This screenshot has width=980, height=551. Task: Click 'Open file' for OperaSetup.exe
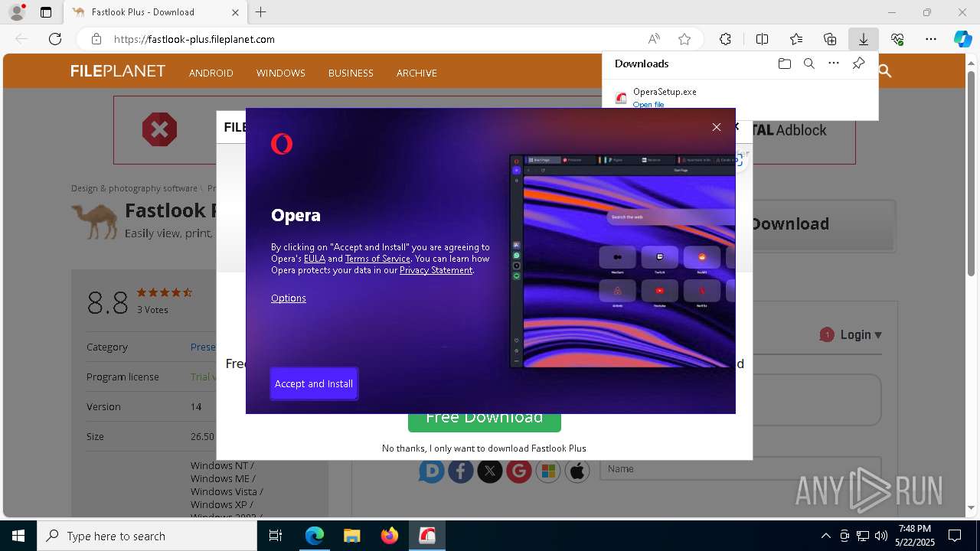point(648,105)
